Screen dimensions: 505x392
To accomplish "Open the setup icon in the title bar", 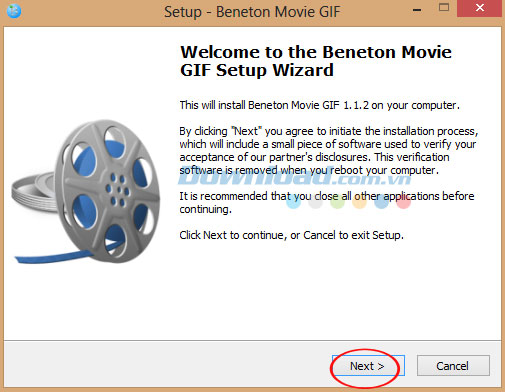I will point(14,11).
